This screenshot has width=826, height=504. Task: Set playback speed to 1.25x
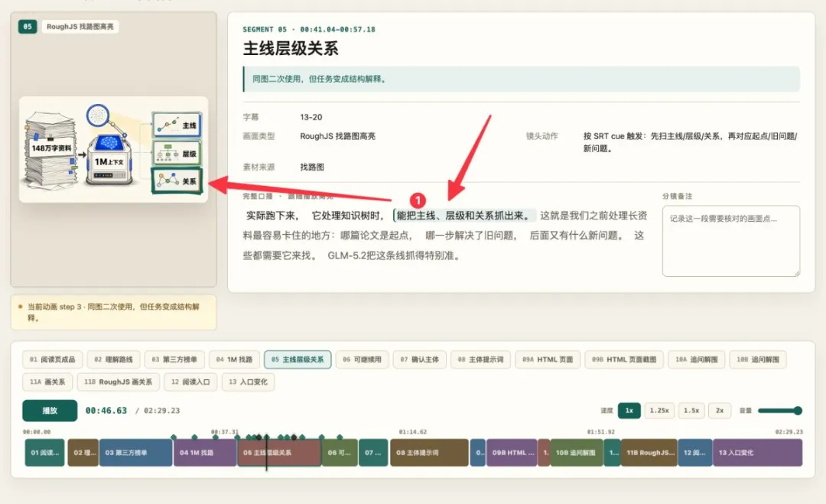(659, 410)
